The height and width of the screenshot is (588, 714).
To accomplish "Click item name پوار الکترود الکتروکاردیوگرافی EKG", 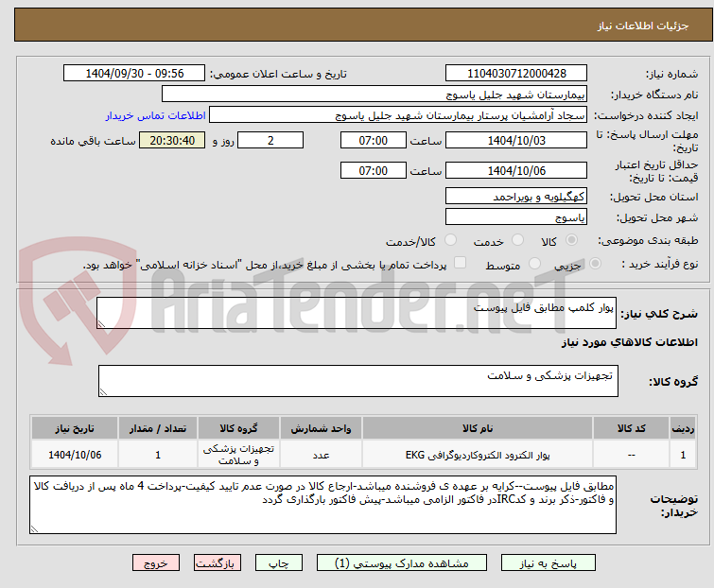I will tap(478, 455).
